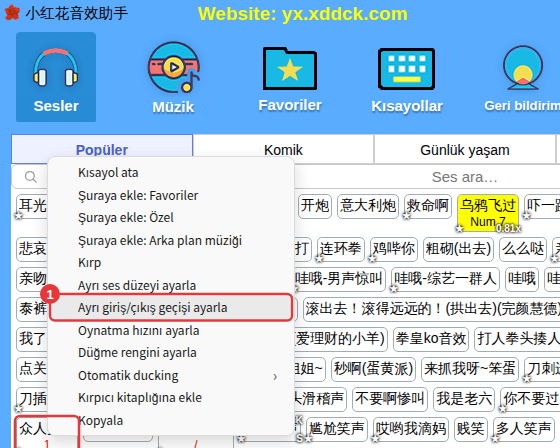Open the Müzik disc icon section

coord(174,78)
